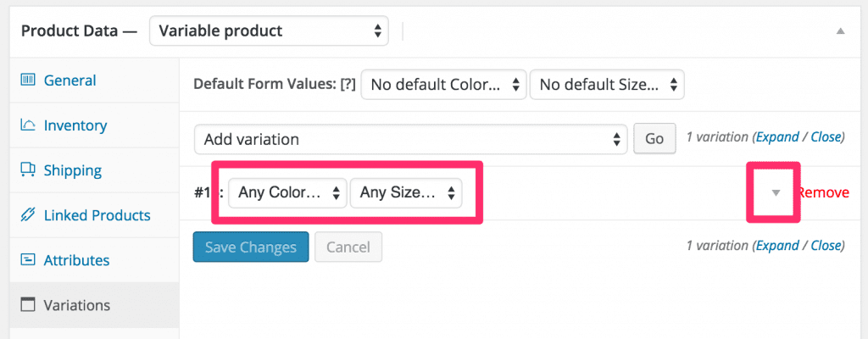Screen dimensions: 868x339
Task: Open the No default Size dropdown
Action: [x=607, y=84]
